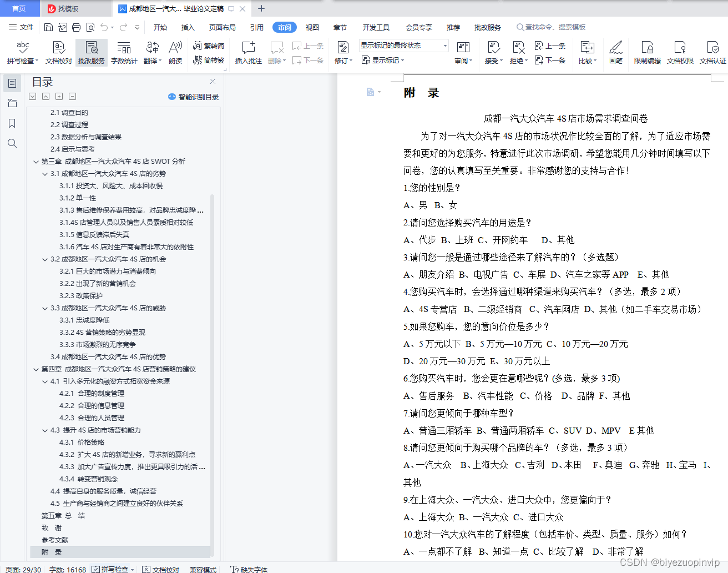This screenshot has width=728, height=573.
Task: Open Print Preview from quick access toolbar
Action: [x=90, y=27]
